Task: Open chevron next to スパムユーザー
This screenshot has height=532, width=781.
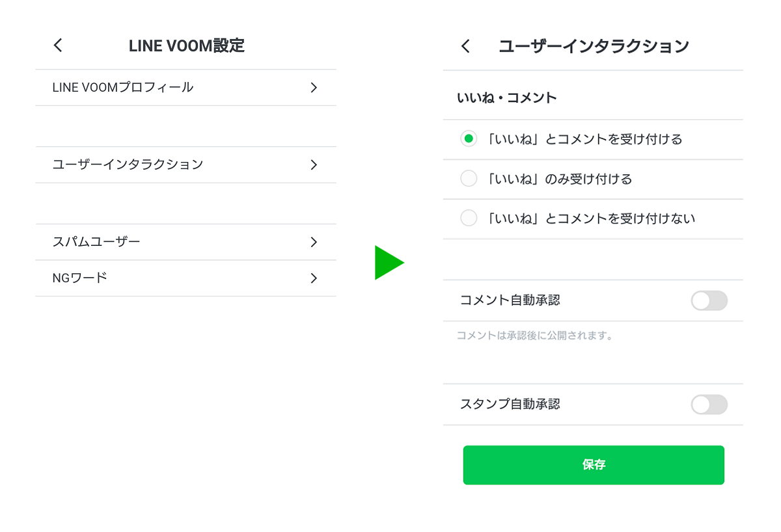Action: pyautogui.click(x=314, y=242)
